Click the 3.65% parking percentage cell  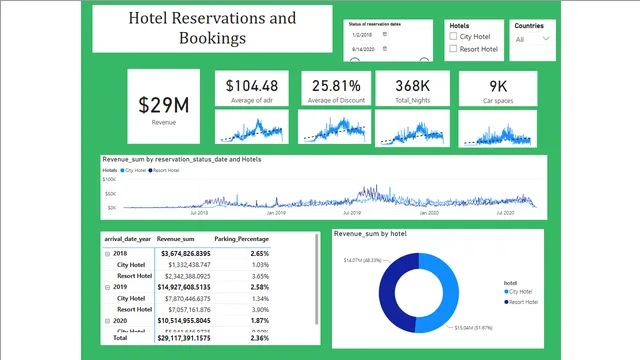(260, 276)
